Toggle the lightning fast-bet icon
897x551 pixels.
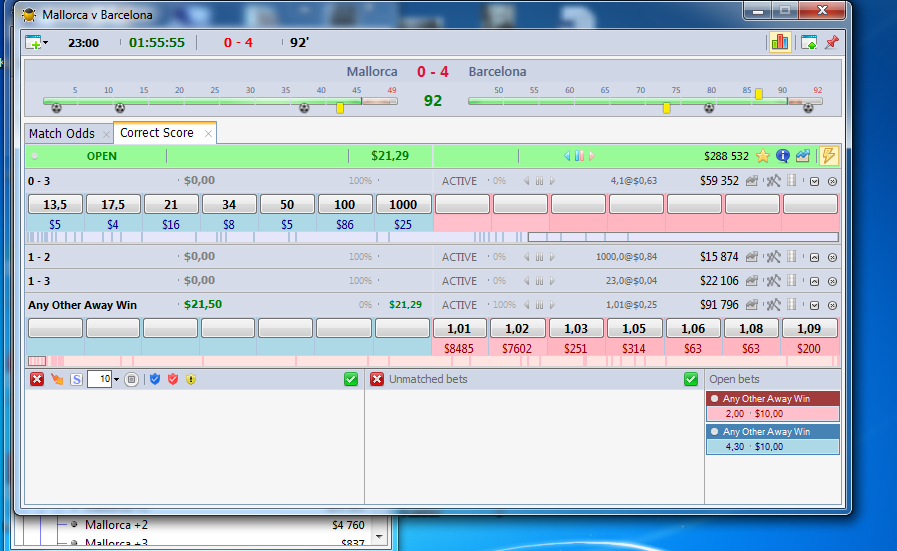pos(828,156)
